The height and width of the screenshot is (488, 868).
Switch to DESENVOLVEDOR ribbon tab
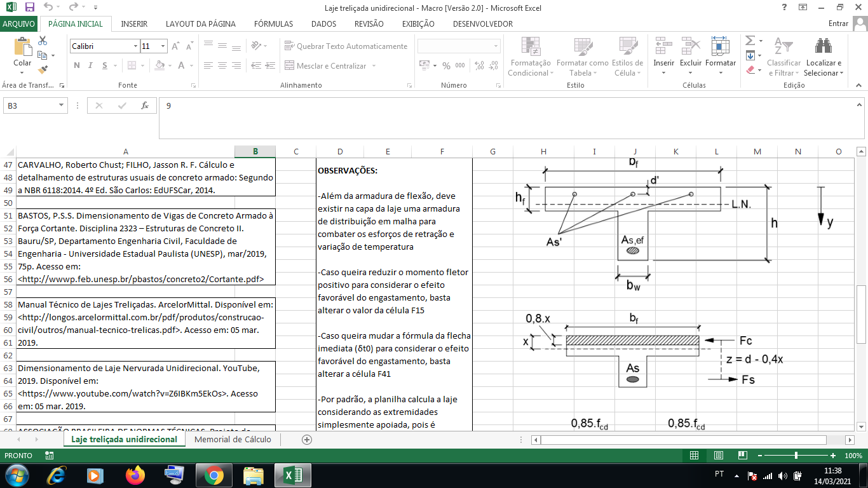[483, 24]
